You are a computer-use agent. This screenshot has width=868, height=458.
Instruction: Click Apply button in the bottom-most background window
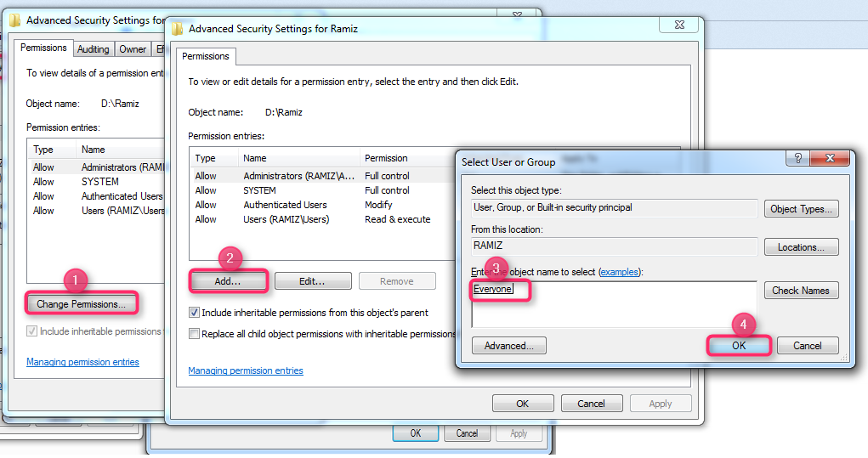[519, 433]
